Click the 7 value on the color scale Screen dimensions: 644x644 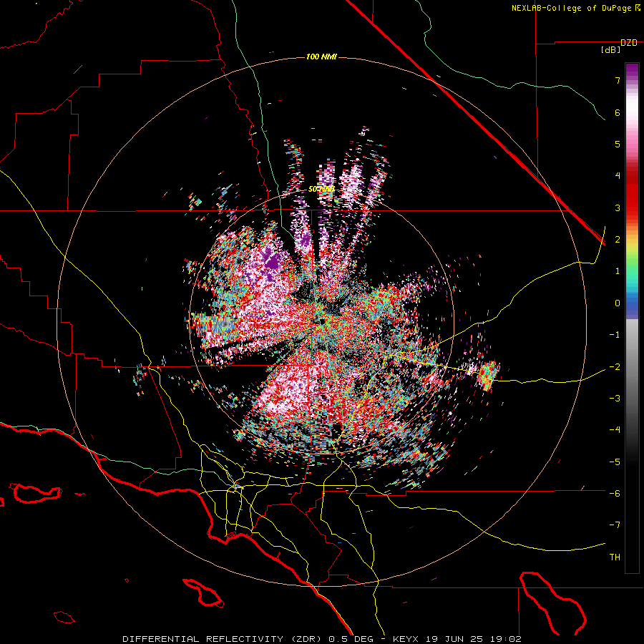click(x=618, y=80)
